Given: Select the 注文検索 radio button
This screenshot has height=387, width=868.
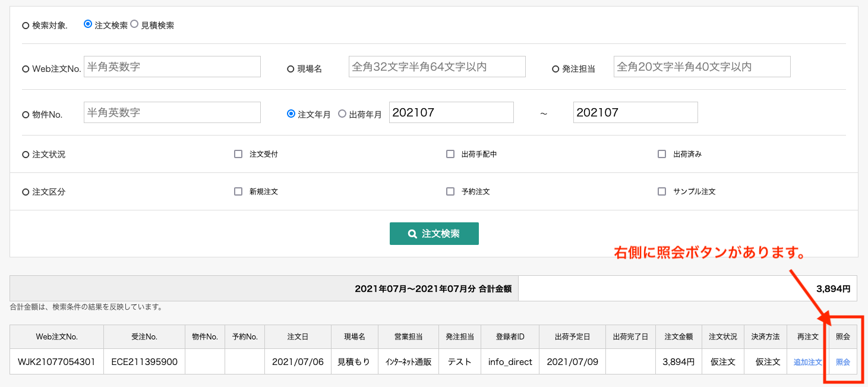Looking at the screenshot, I should (88, 24).
